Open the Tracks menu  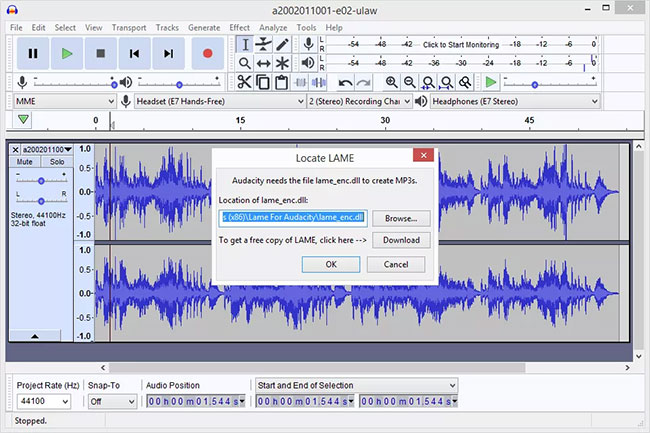click(167, 28)
